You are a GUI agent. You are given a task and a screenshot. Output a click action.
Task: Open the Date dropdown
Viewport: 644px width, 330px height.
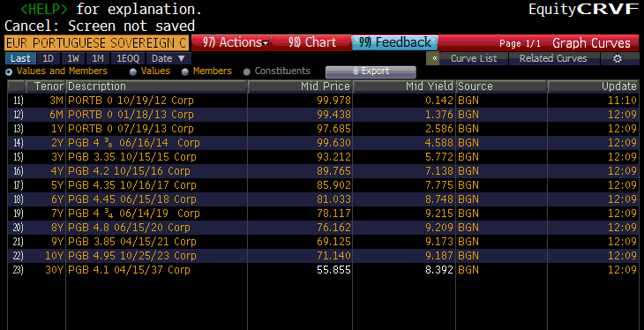click(x=168, y=58)
